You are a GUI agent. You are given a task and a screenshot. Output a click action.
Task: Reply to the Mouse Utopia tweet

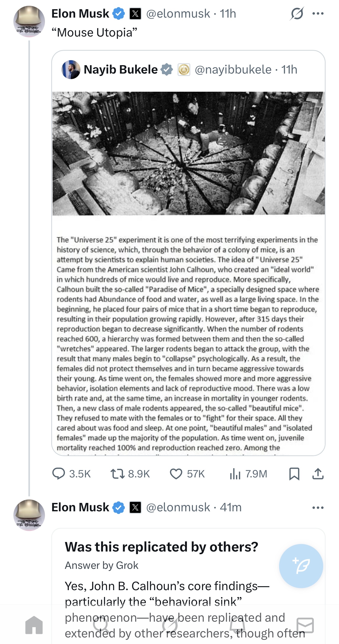coord(71,474)
